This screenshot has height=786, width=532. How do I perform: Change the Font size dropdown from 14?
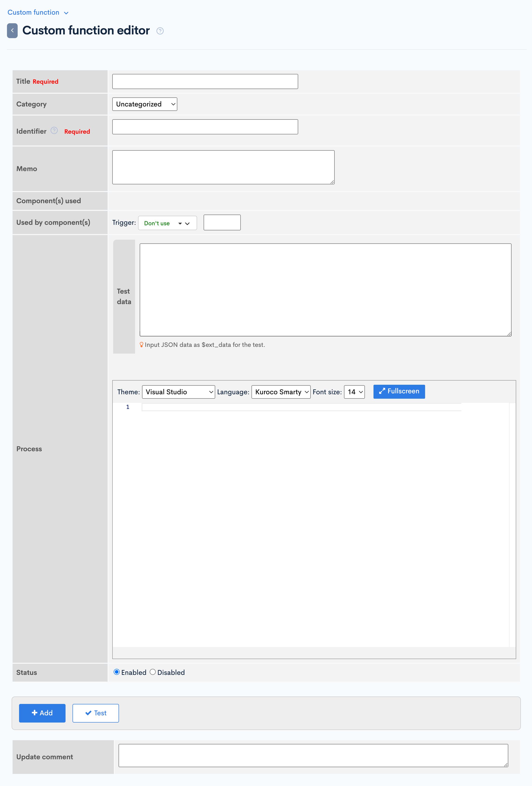pyautogui.click(x=354, y=392)
